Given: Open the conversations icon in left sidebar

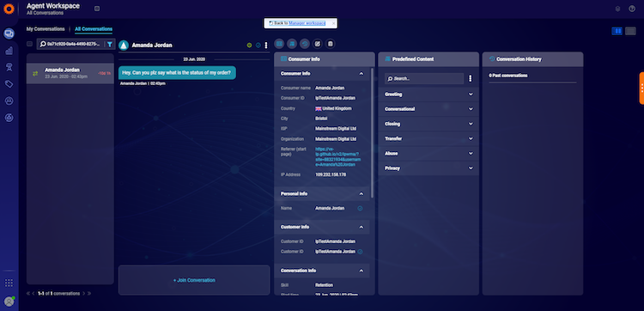Looking at the screenshot, I should pos(9,34).
